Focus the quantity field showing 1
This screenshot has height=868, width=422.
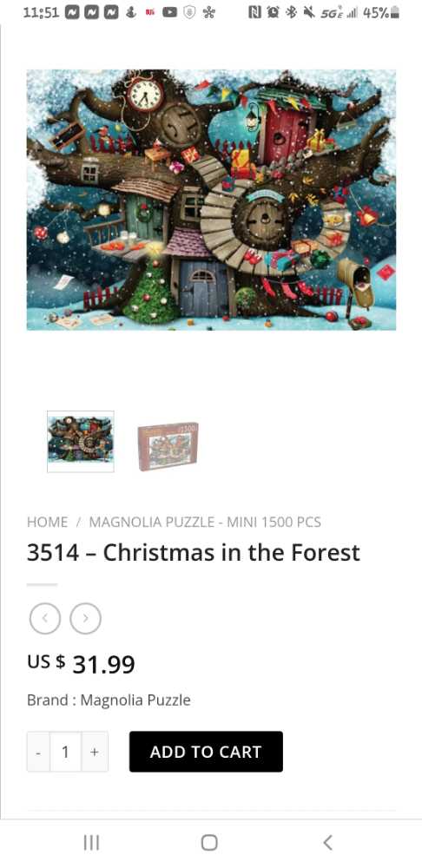click(65, 752)
